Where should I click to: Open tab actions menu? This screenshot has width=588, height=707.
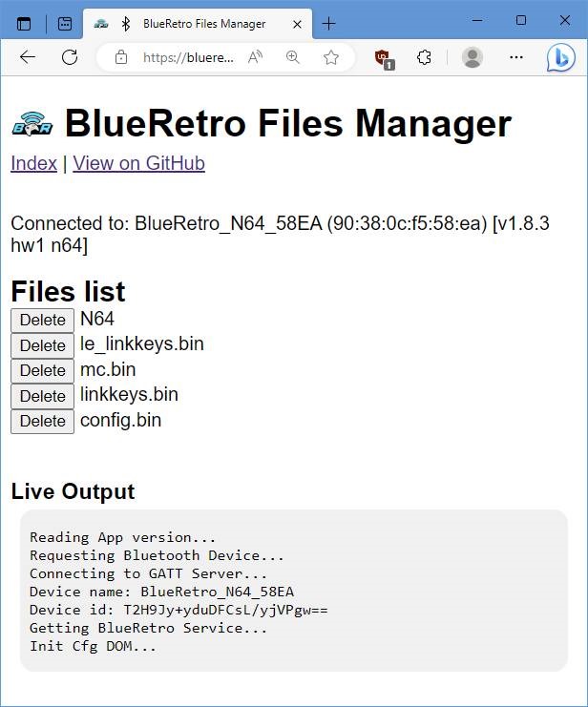[x=24, y=24]
